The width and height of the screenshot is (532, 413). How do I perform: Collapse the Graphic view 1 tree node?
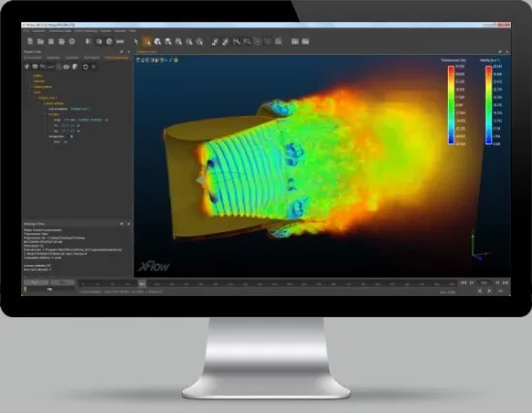coord(35,98)
